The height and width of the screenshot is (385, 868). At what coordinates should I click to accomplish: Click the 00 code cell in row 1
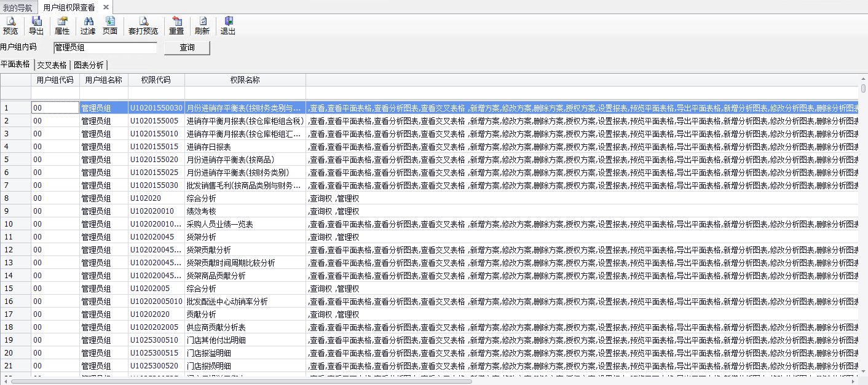tap(55, 108)
